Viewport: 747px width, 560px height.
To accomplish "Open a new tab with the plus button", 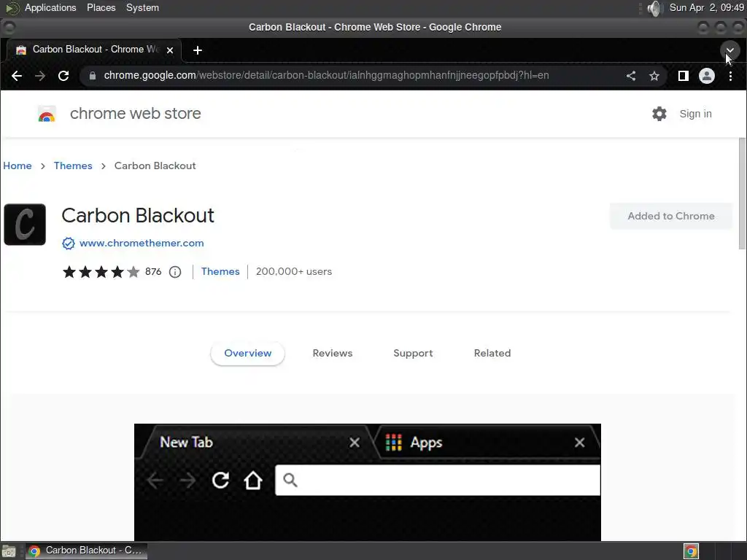I will (x=197, y=50).
